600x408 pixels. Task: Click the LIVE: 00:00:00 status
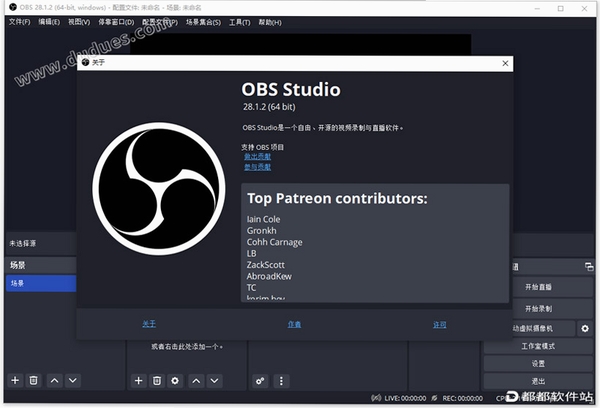405,398
